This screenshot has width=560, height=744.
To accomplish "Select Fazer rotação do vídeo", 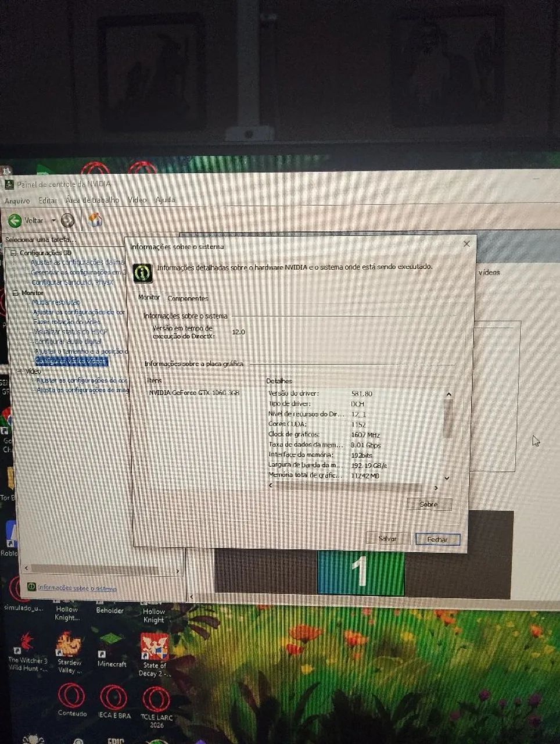I will coord(67,322).
